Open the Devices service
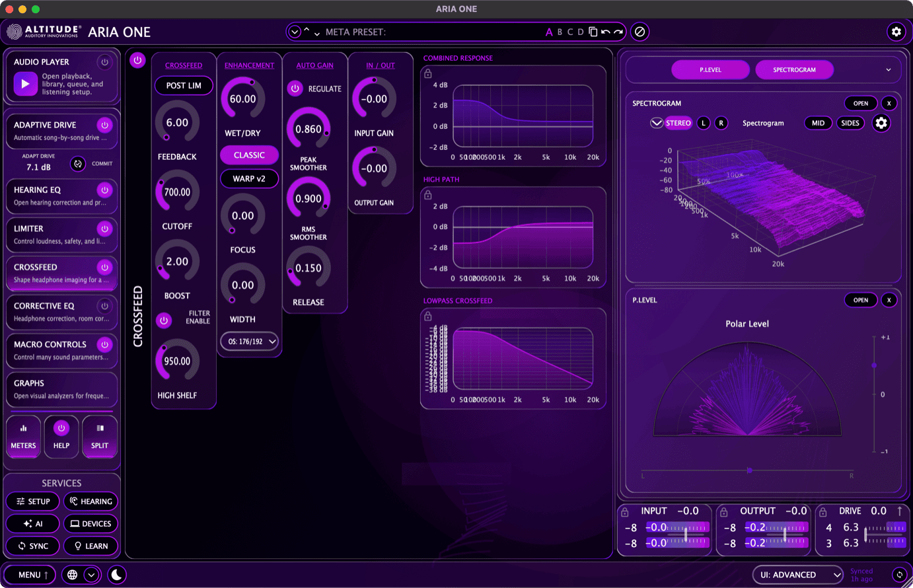 pos(91,524)
